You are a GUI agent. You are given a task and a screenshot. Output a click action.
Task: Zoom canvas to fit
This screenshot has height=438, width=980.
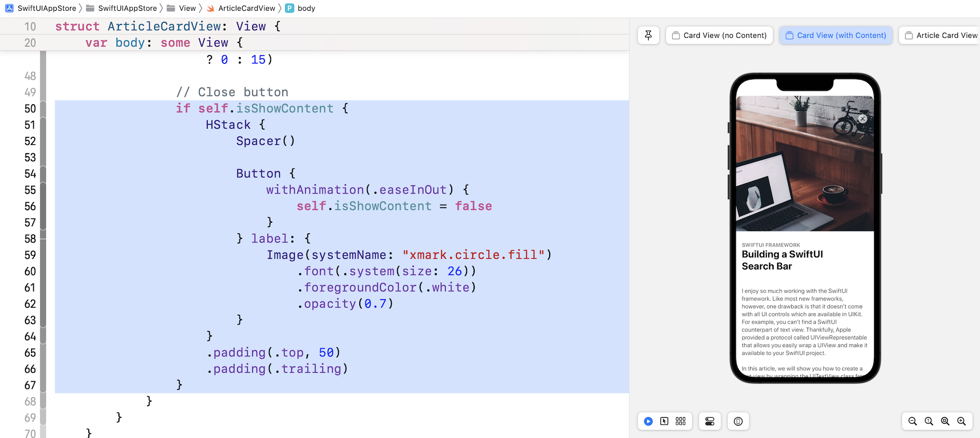[x=945, y=421]
